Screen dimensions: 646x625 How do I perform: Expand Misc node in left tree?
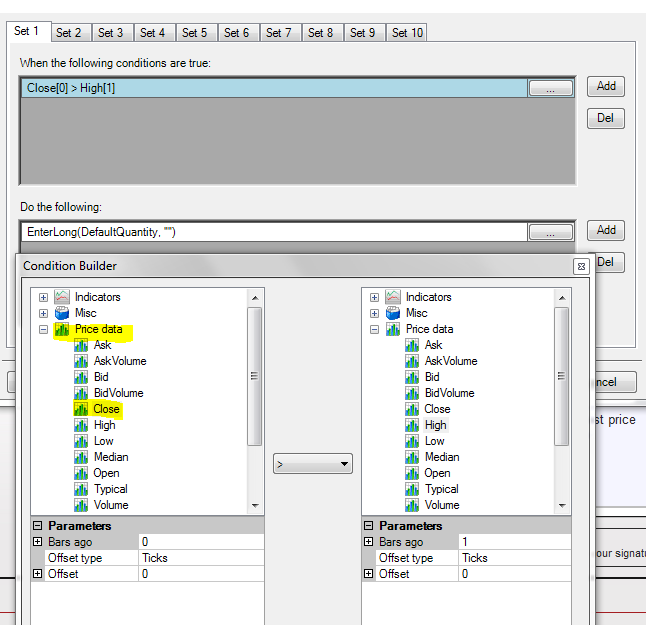tap(43, 314)
